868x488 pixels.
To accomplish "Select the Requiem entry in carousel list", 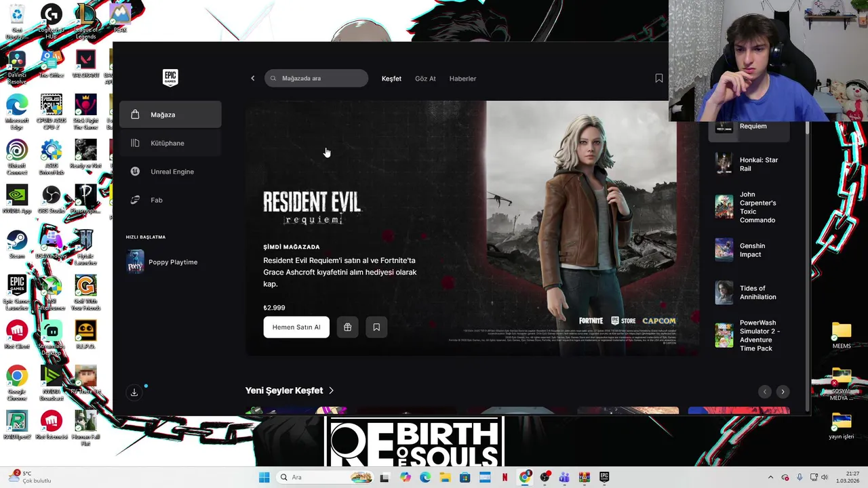I will (749, 127).
